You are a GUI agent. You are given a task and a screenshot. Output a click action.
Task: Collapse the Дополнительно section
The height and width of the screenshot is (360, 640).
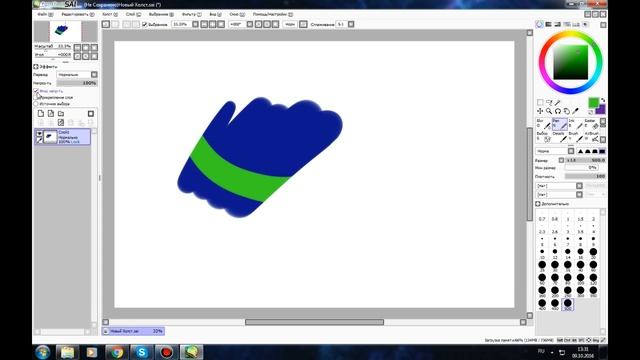[538, 203]
